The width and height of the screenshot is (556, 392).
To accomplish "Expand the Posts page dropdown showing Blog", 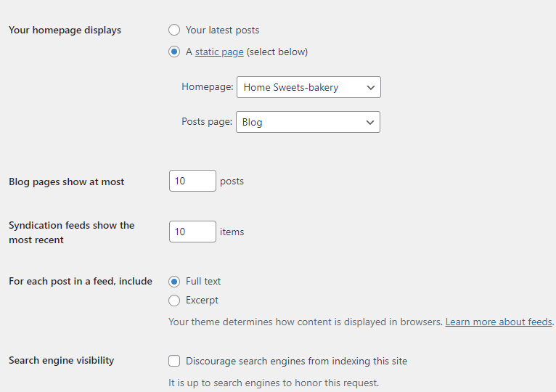I will [x=308, y=122].
